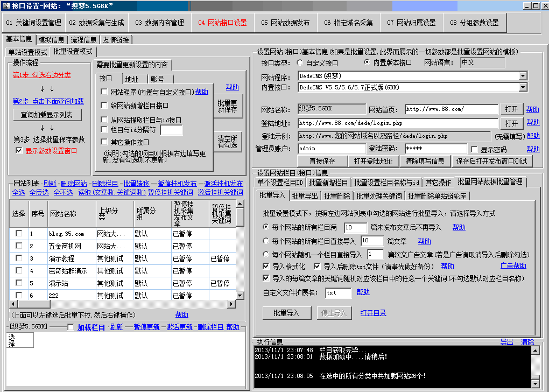Select 内置版本接口 radio button
549x392 pixels.
367,62
